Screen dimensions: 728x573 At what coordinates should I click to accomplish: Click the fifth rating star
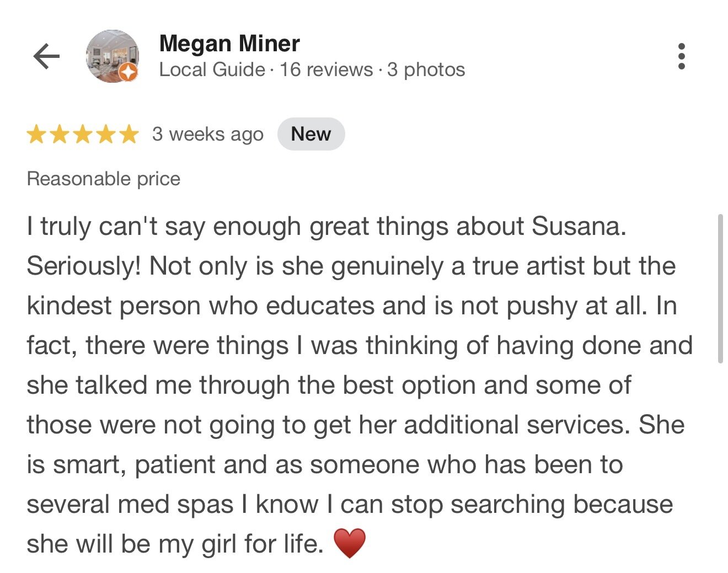[129, 135]
